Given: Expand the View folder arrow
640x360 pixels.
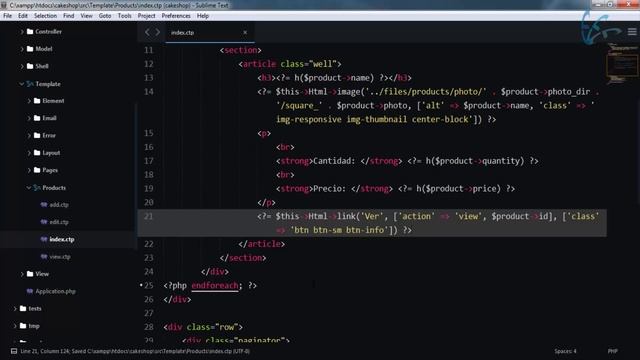Looking at the screenshot, I should pyautogui.click(x=22, y=274).
